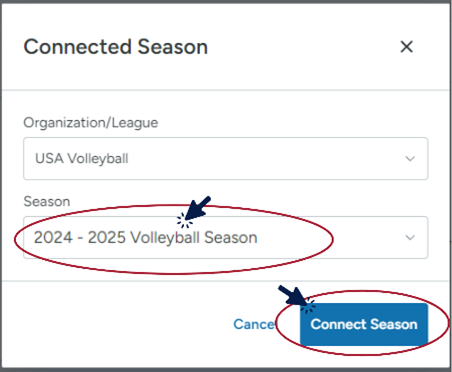This screenshot has height=372, width=452.
Task: Click the Connected Season dialog title
Action: coord(116,47)
